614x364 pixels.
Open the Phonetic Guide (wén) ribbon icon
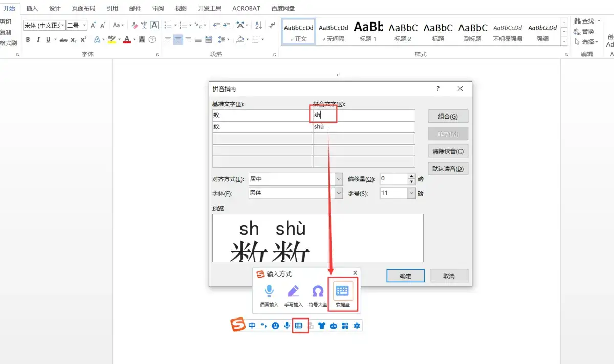coord(144,25)
